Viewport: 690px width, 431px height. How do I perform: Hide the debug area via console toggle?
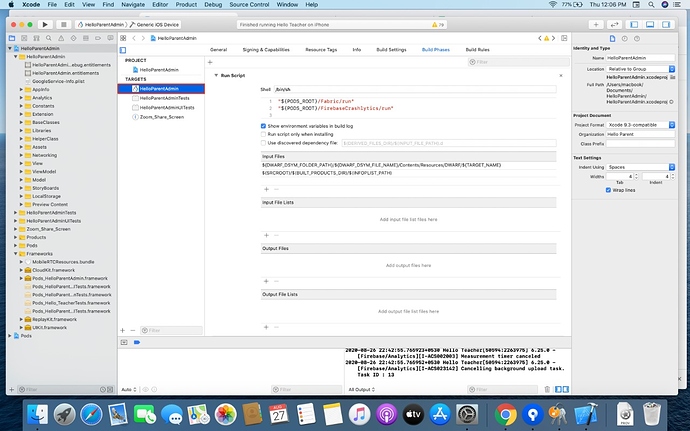tap(124, 343)
